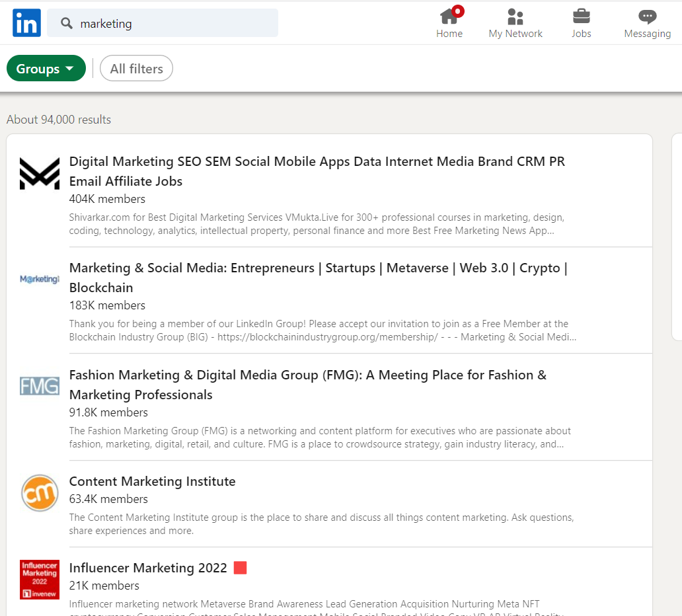Open the Digital Marketing SEO SEM group
682x616 pixels.
click(317, 161)
